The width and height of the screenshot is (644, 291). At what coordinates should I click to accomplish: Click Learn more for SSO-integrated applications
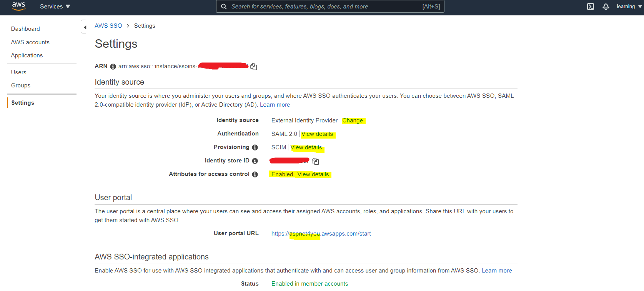[497, 271]
